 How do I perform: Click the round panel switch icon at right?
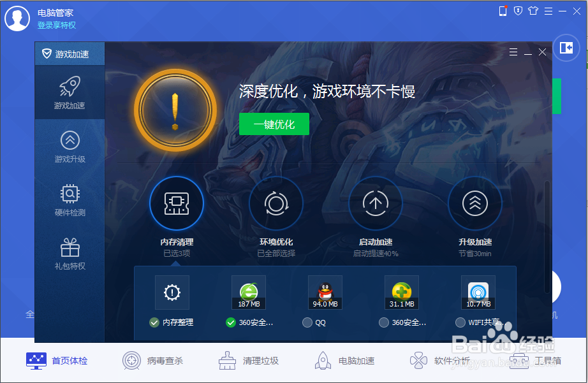tap(566, 48)
